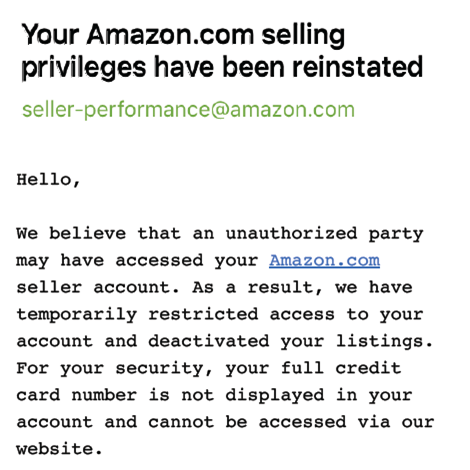Click the phrase 'full credit' in the body

click(x=341, y=368)
